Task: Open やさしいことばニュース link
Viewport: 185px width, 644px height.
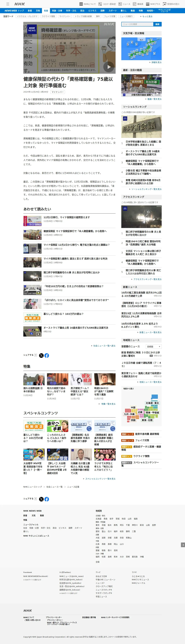Action: coord(165,11)
